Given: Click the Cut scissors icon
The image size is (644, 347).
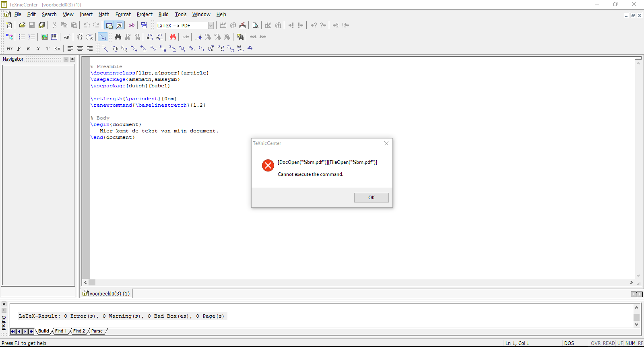Looking at the screenshot, I should coord(54,25).
